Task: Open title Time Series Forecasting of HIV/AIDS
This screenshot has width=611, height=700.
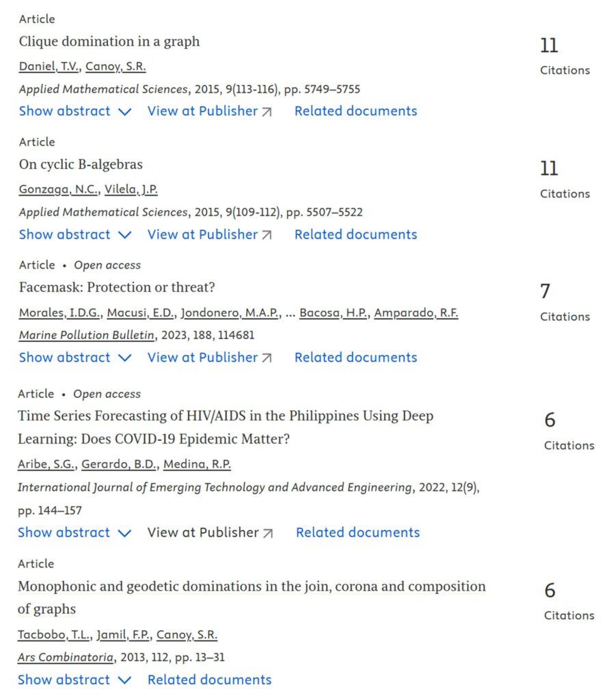Action: coord(226,427)
